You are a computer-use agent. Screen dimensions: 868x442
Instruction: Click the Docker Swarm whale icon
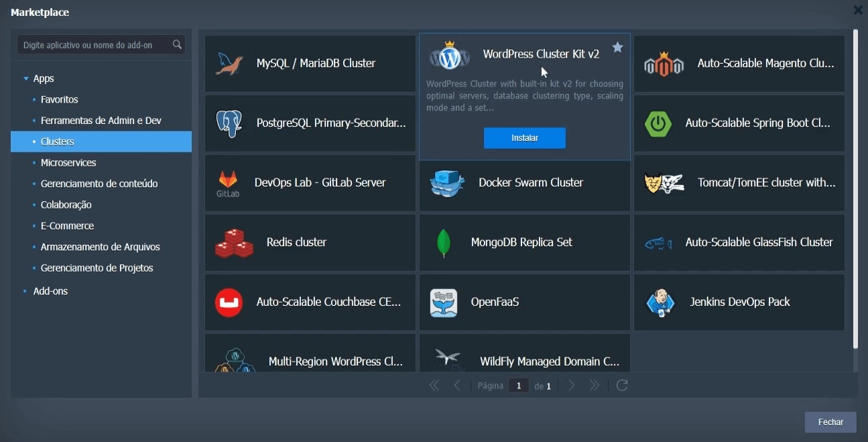click(447, 183)
